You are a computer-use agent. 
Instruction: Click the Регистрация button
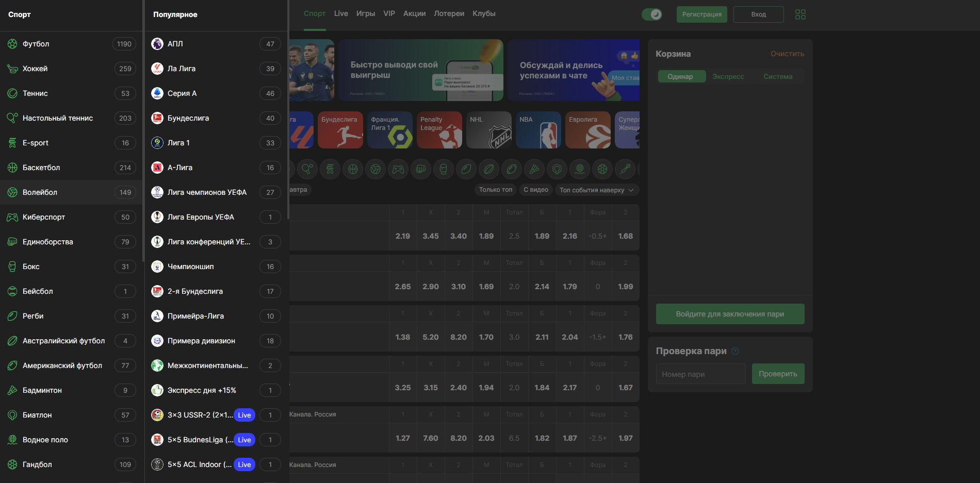[701, 14]
